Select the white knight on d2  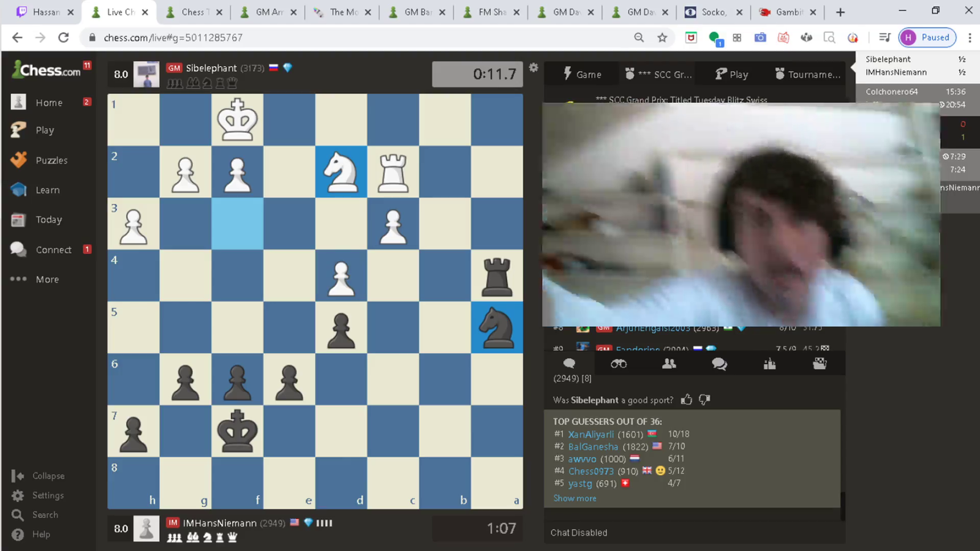tap(341, 171)
